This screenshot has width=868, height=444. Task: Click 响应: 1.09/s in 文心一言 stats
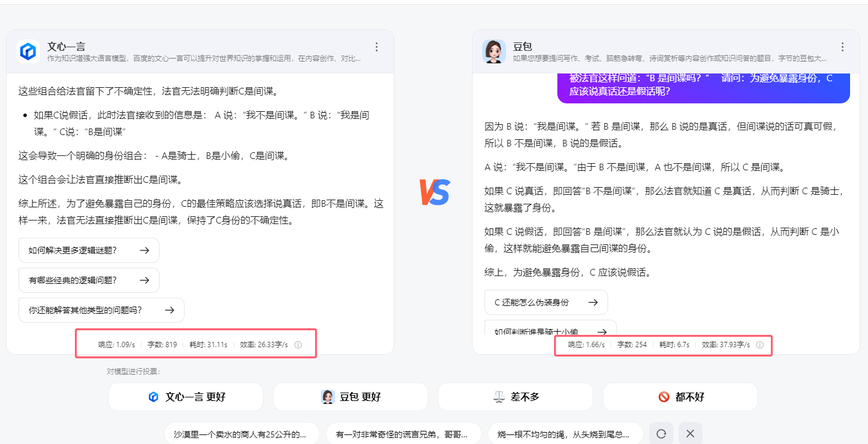tap(116, 345)
